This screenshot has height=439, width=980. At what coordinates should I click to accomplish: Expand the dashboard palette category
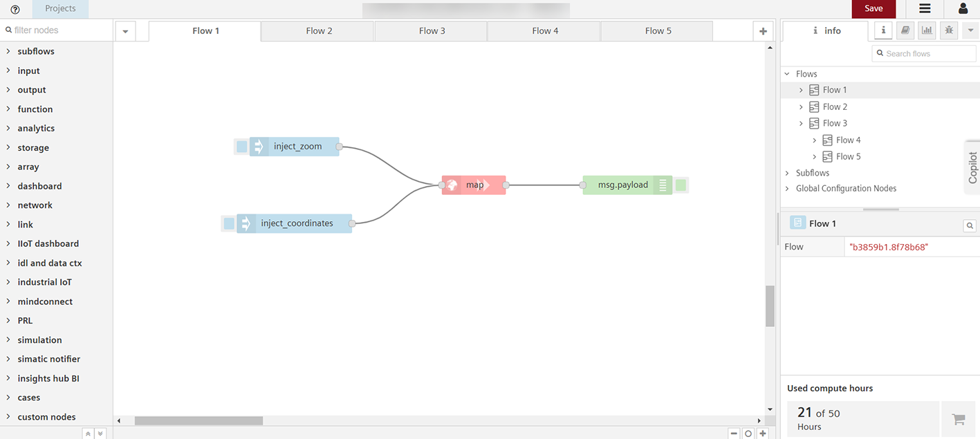(x=56, y=186)
